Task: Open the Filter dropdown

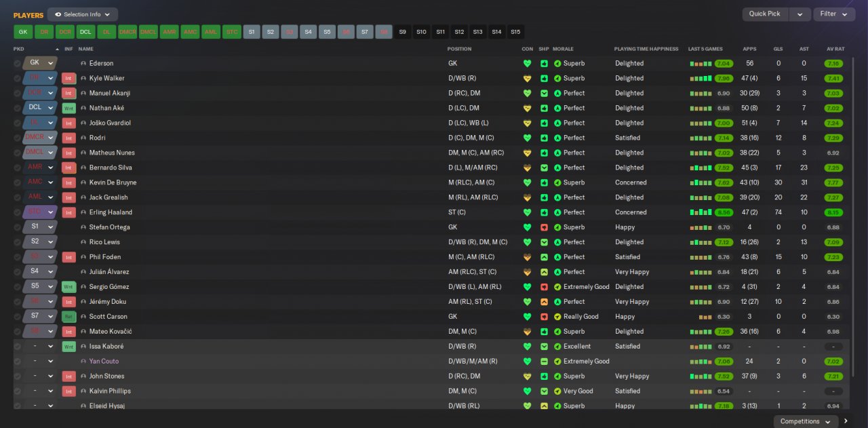Action: click(834, 14)
